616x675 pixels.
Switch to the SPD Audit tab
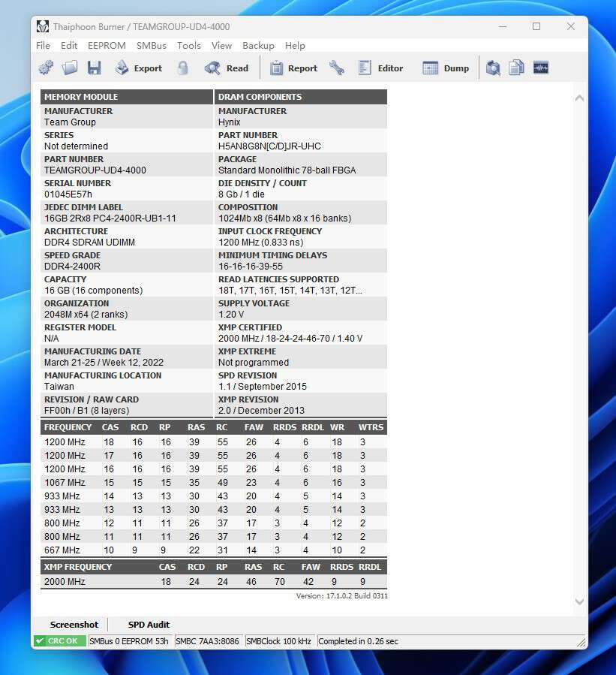click(x=149, y=624)
